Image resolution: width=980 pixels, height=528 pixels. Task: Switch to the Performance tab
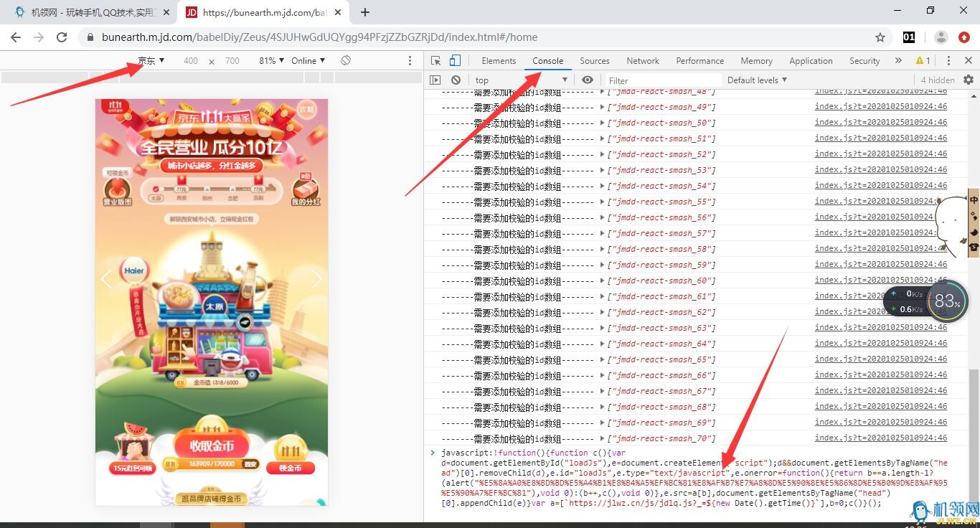(700, 61)
